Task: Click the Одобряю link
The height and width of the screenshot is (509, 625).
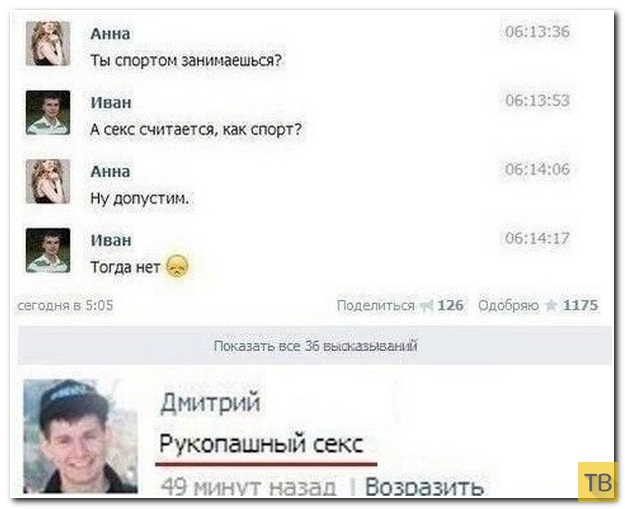Action: 508,305
